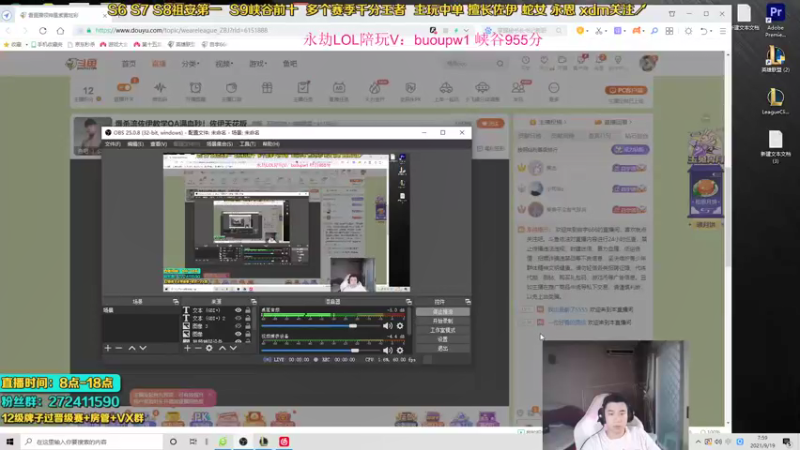The height and width of the screenshot is (450, 800).
Task: Open browser apps grid icon
Action: [669, 31]
